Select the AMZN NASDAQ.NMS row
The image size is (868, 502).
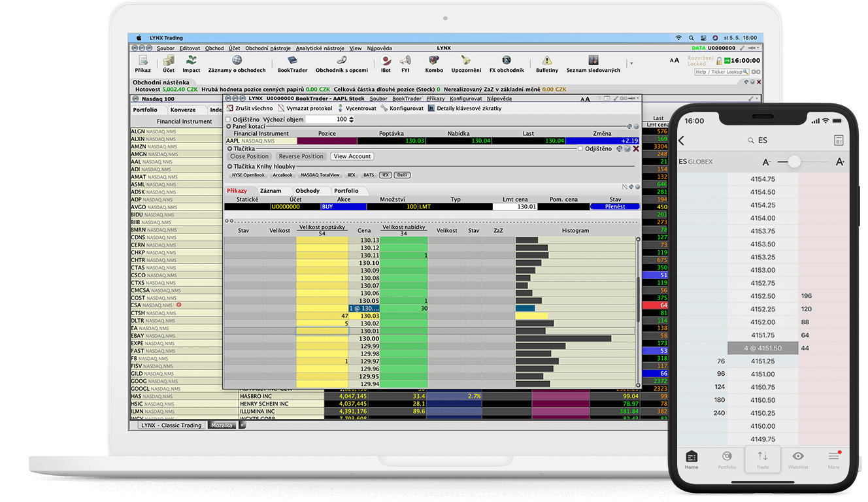click(176, 147)
